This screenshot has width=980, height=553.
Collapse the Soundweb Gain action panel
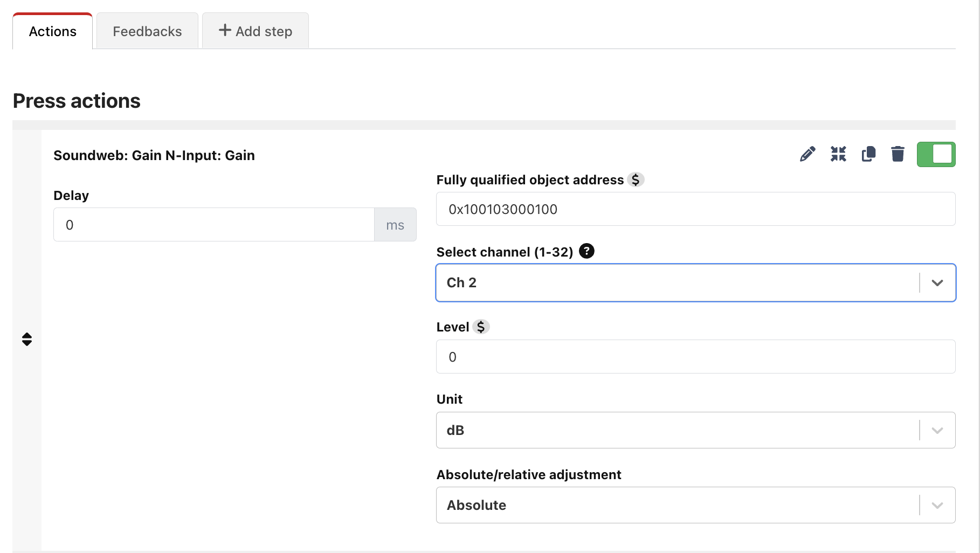(838, 154)
